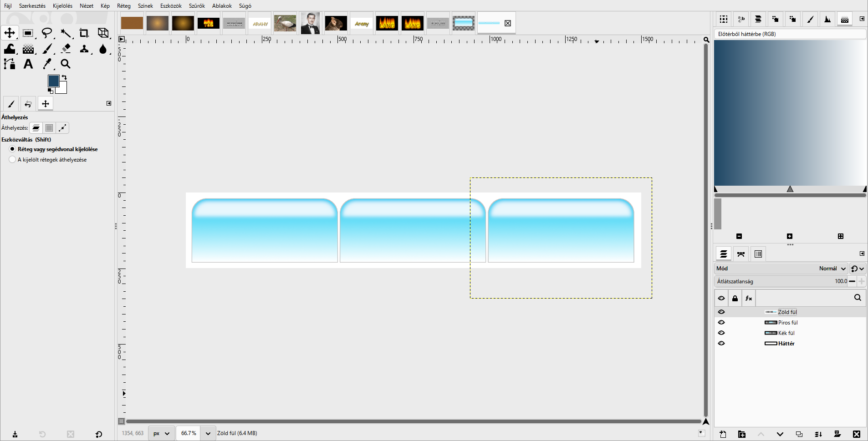The image size is (868, 441).
Task: Delete the selected layer
Action: point(857,434)
